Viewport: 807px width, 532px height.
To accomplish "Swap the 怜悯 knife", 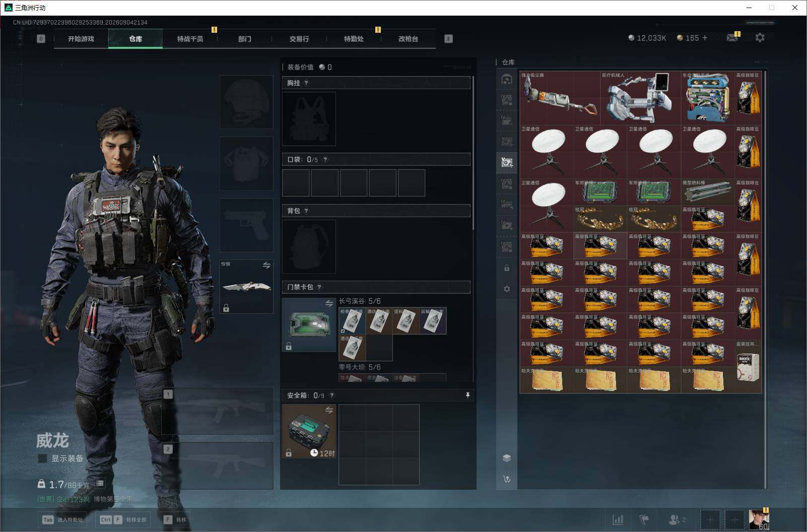I will [x=266, y=265].
